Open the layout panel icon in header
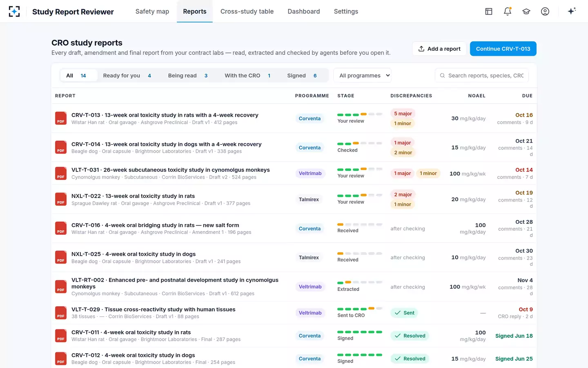Image resolution: width=588 pixels, height=368 pixels. [x=489, y=11]
